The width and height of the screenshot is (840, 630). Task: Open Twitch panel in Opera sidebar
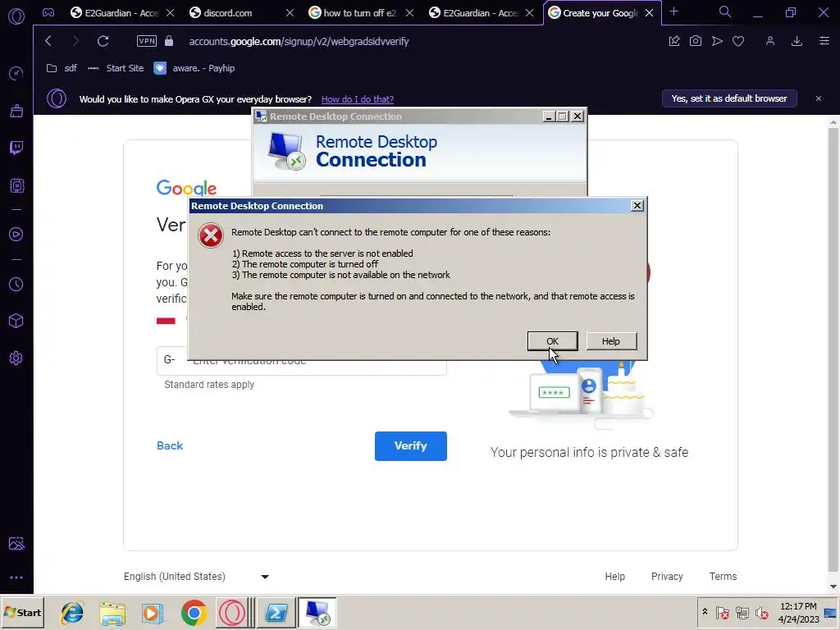[16, 148]
